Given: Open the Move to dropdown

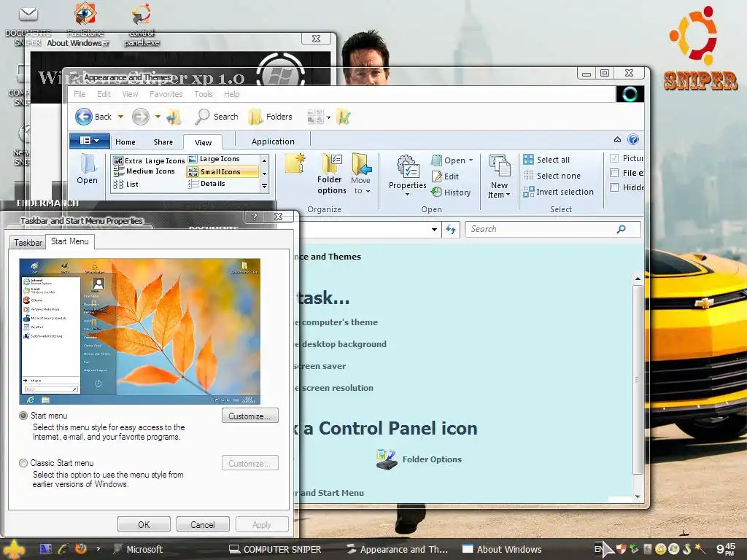Looking at the screenshot, I should [x=361, y=174].
